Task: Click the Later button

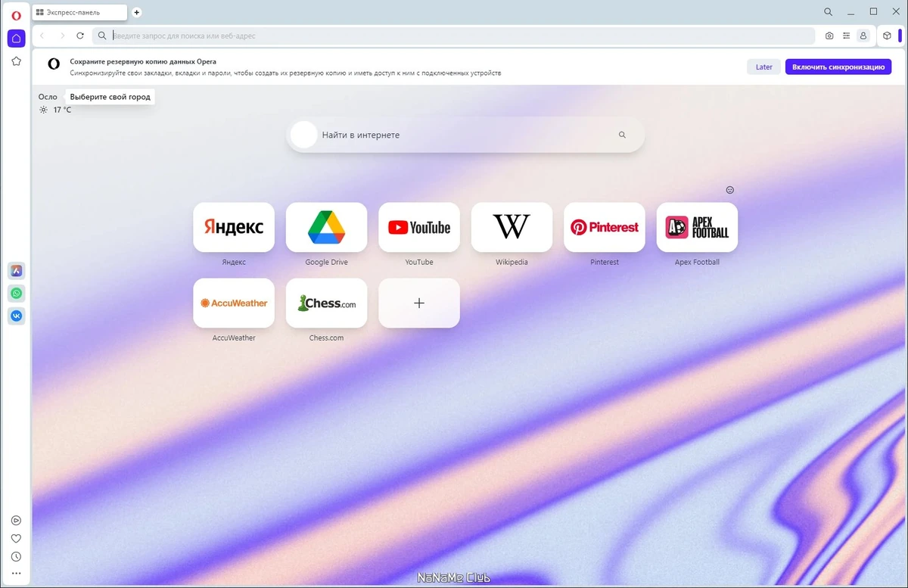Action: pos(764,67)
